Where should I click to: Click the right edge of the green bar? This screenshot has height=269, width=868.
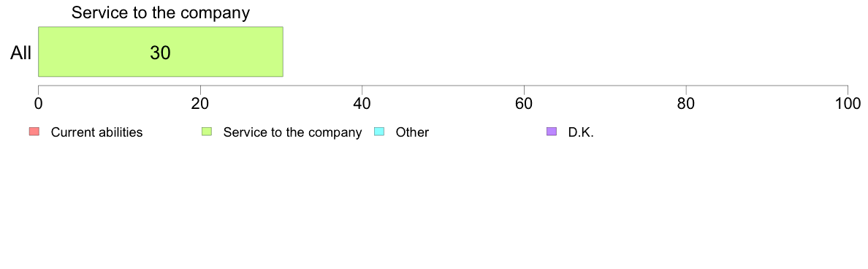283,51
